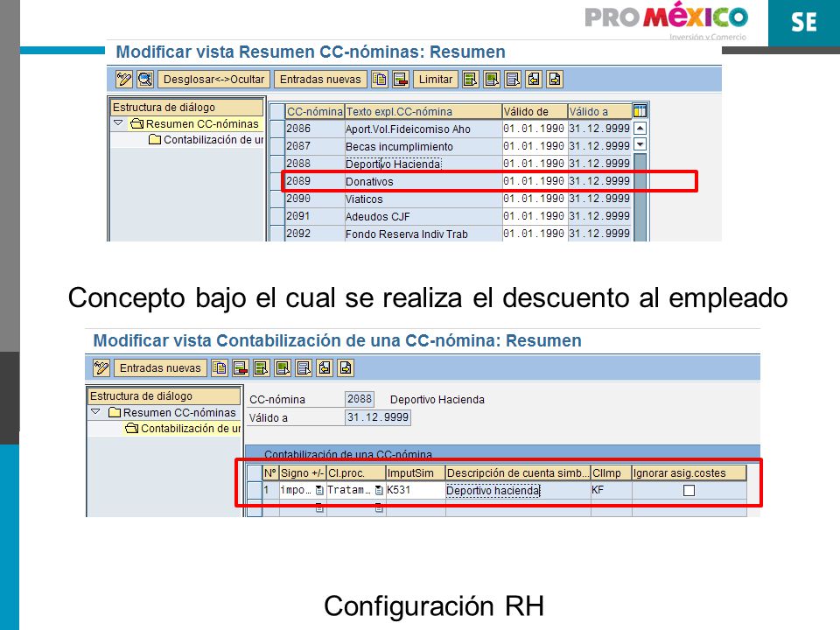
Task: Click the ImputSim field containing K531
Action: [x=415, y=490]
